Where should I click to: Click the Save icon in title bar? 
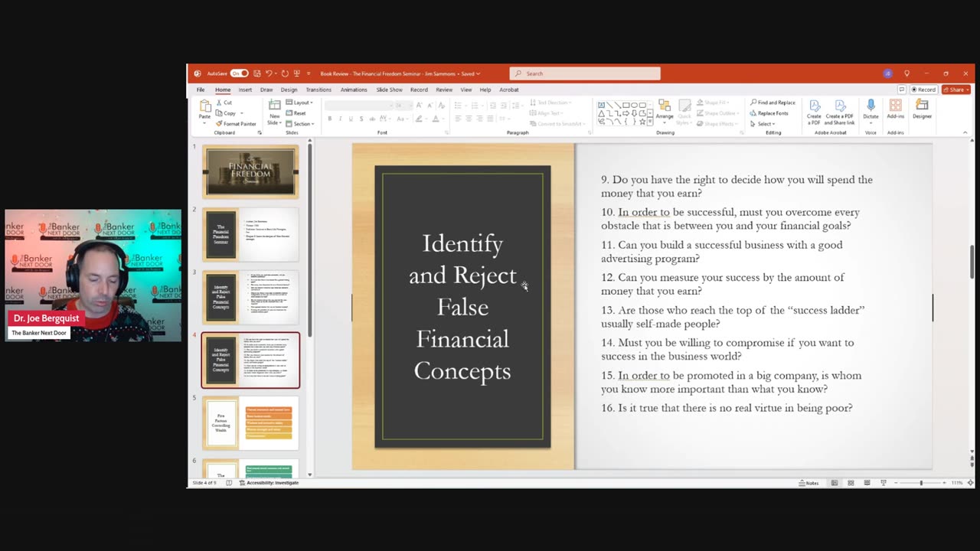[257, 73]
